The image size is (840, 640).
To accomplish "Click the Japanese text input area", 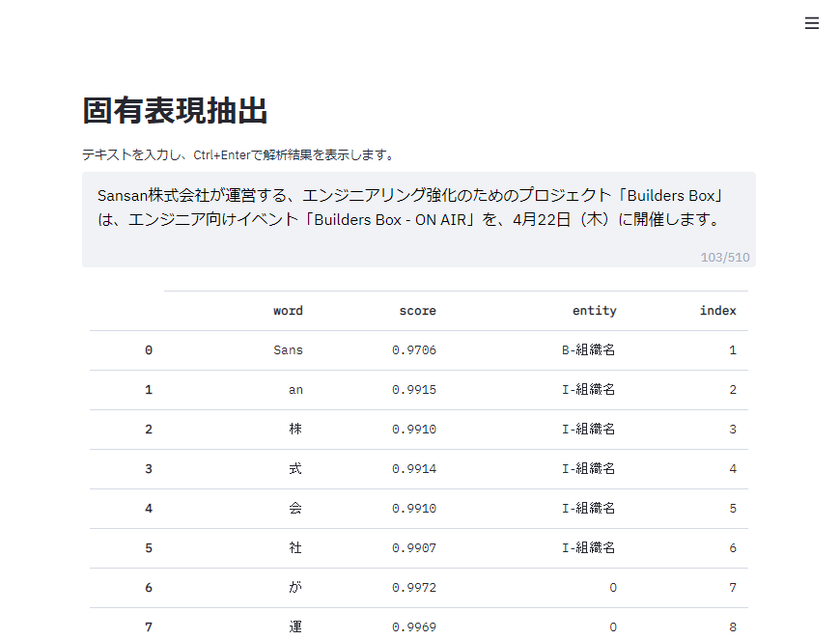I will (x=418, y=219).
